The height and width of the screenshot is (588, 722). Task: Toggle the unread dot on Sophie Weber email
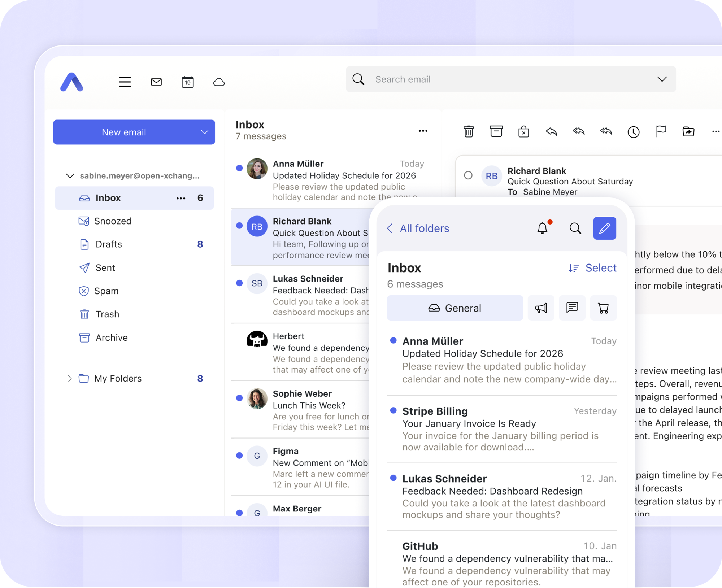239,398
